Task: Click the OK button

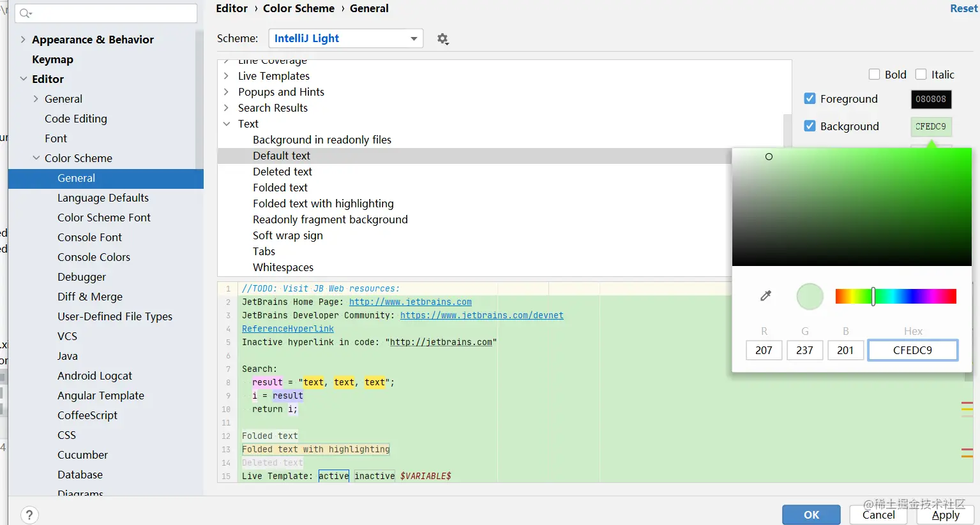Action: (x=811, y=515)
